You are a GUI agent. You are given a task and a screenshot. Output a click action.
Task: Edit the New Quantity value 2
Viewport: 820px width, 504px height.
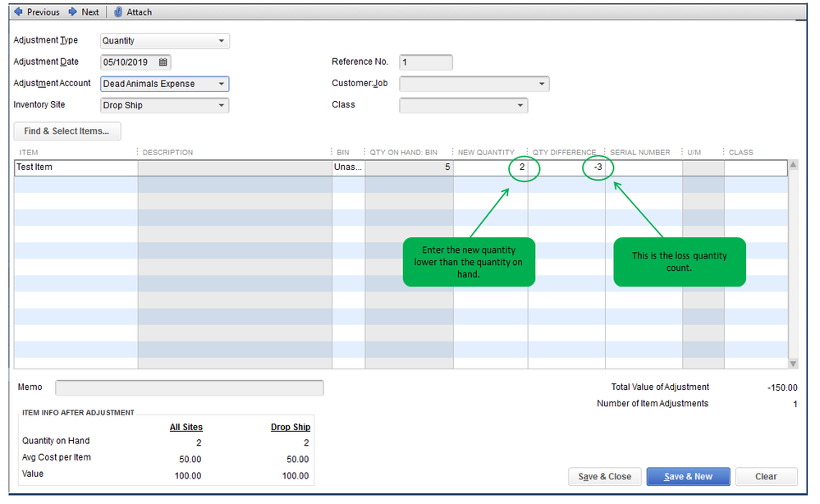coord(491,167)
